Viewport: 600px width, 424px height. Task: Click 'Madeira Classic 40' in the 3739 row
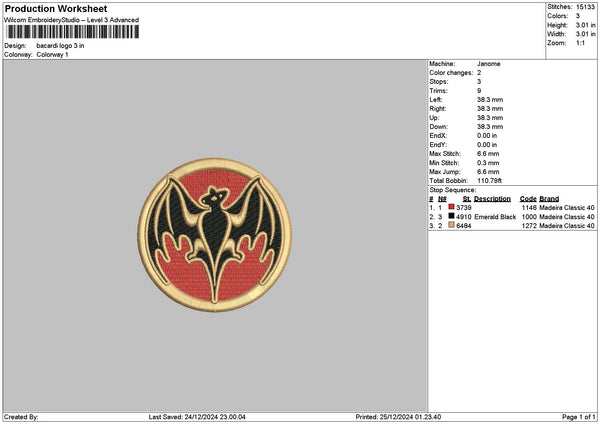tap(567, 208)
